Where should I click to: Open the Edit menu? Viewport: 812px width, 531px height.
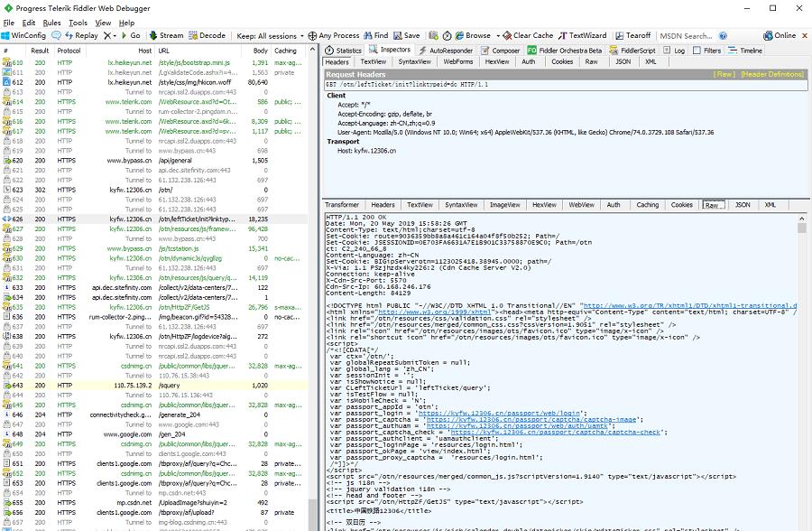tap(29, 23)
